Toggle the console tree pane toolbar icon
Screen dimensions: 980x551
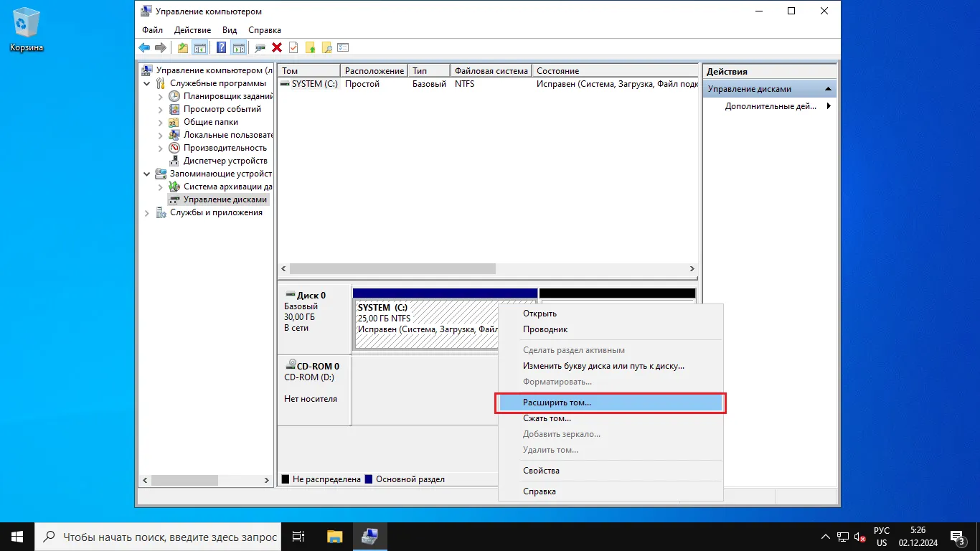(x=200, y=48)
